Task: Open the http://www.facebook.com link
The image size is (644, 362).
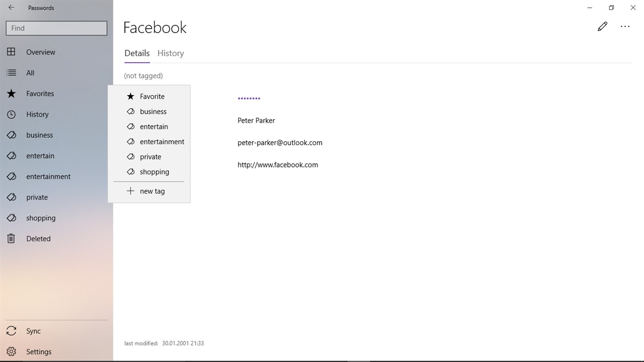Action: (278, 165)
